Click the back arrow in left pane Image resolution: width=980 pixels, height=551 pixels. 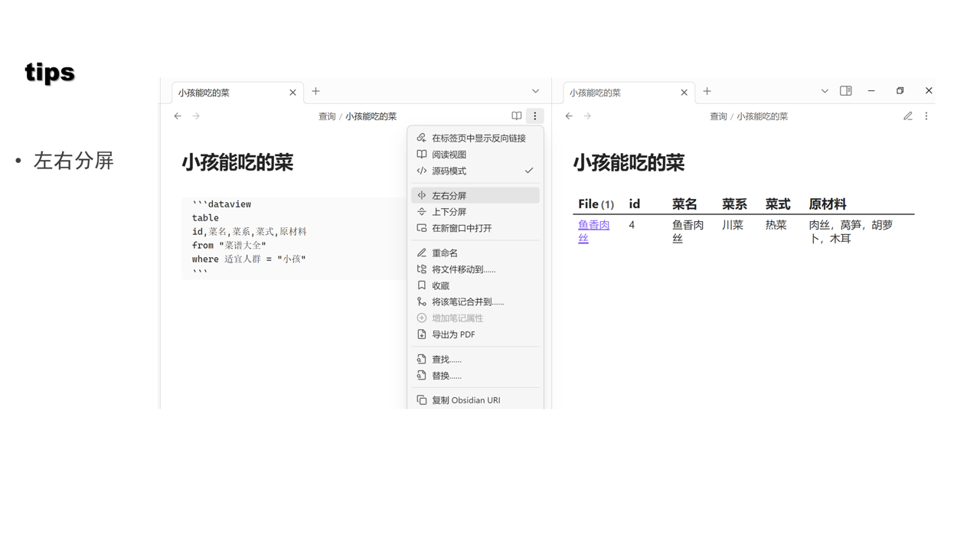[x=178, y=116]
